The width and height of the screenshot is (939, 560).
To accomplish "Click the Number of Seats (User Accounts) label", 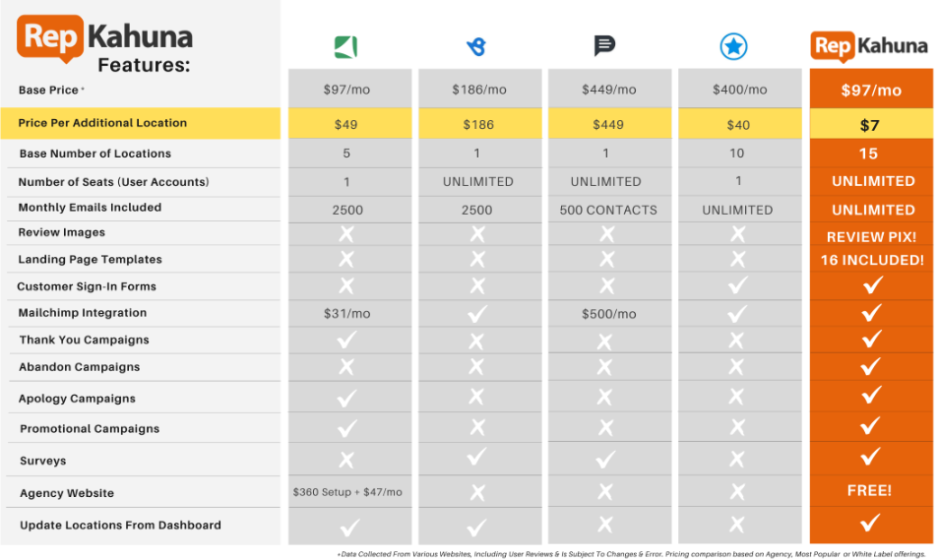I will tap(114, 181).
